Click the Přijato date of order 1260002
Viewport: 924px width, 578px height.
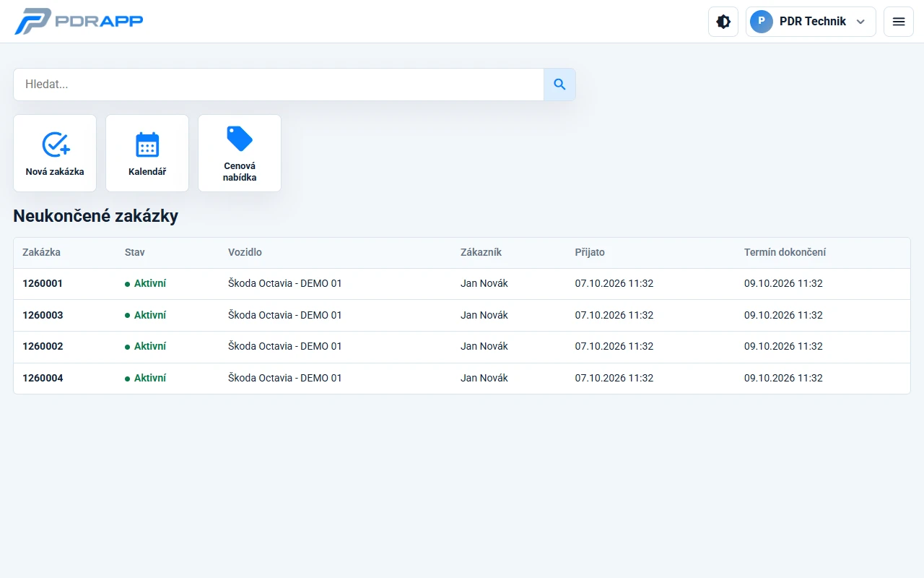pyautogui.click(x=614, y=347)
